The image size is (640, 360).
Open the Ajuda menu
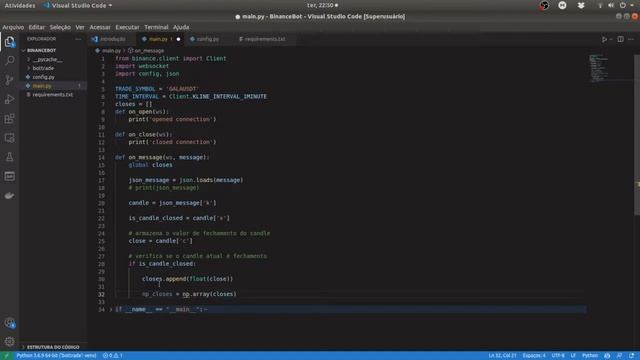pyautogui.click(x=181, y=27)
